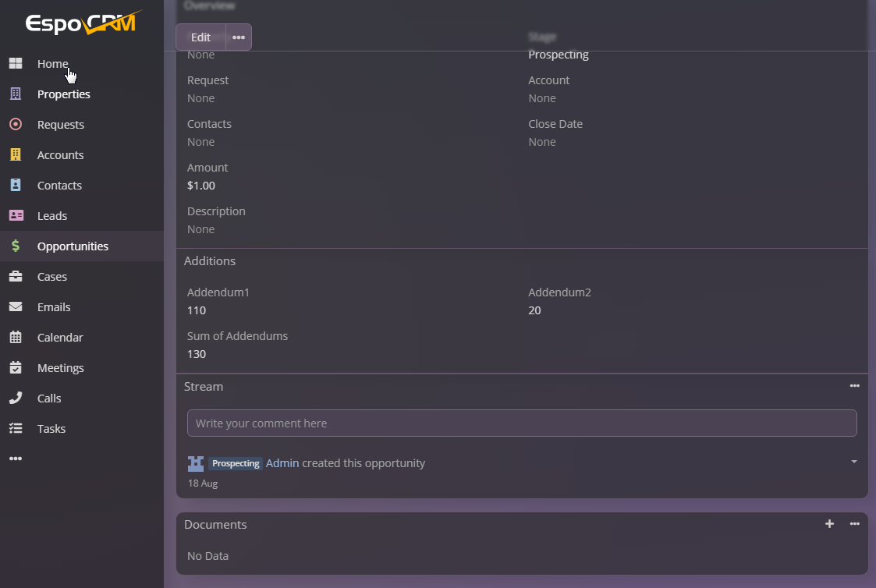Click the Prospecting badge in stream
The width and height of the screenshot is (876, 588).
[236, 463]
